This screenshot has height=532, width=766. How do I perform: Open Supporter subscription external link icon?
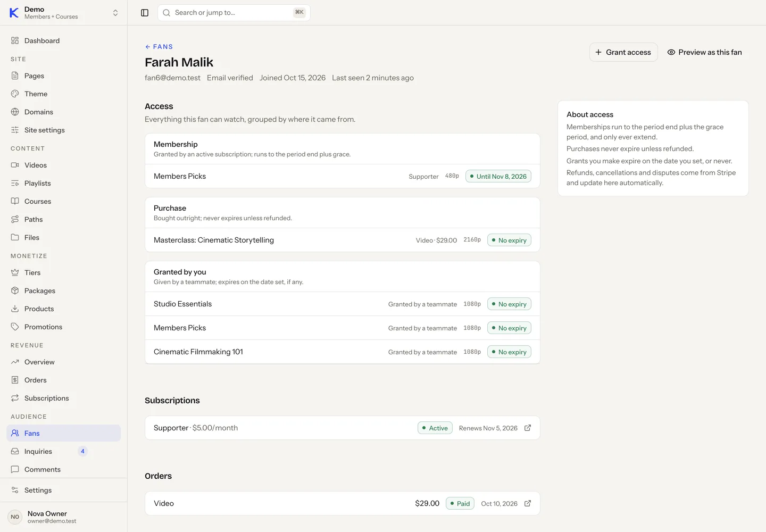(528, 428)
